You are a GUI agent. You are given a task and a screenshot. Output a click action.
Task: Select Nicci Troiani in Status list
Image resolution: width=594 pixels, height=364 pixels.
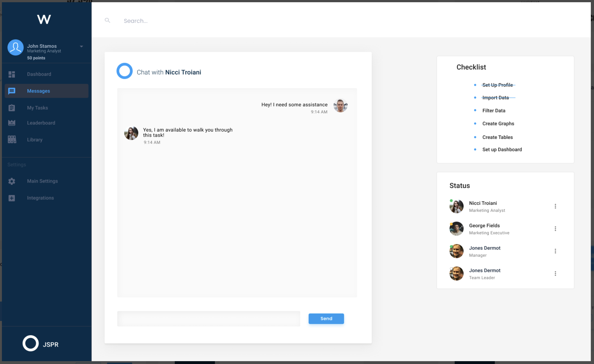[483, 203]
